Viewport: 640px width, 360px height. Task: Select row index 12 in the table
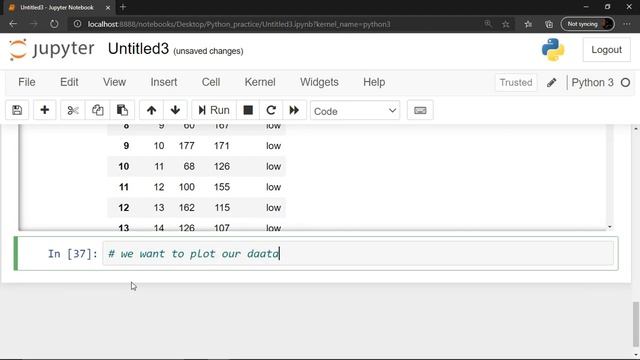coord(124,208)
